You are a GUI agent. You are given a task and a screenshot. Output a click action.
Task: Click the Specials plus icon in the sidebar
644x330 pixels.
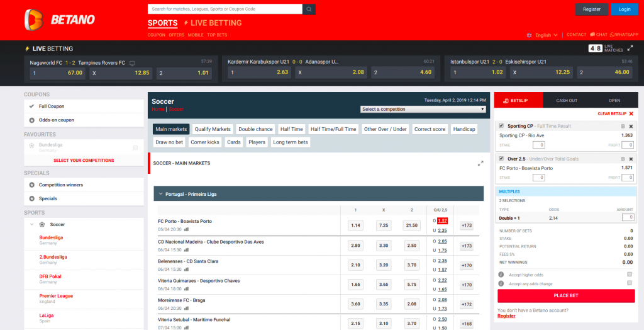click(31, 199)
